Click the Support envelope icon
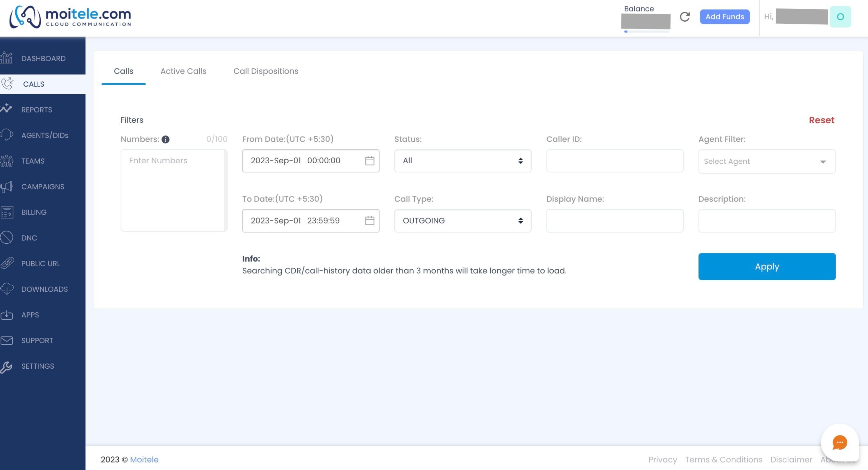This screenshot has width=868, height=470. [x=6, y=340]
